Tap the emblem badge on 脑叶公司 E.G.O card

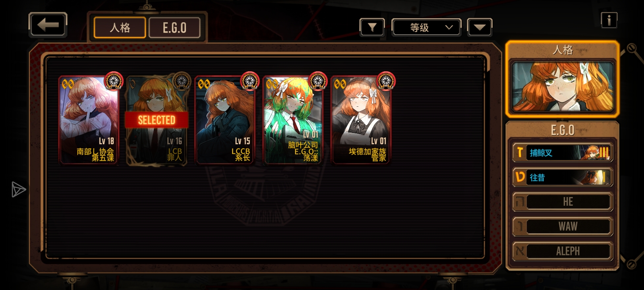pyautogui.click(x=318, y=81)
